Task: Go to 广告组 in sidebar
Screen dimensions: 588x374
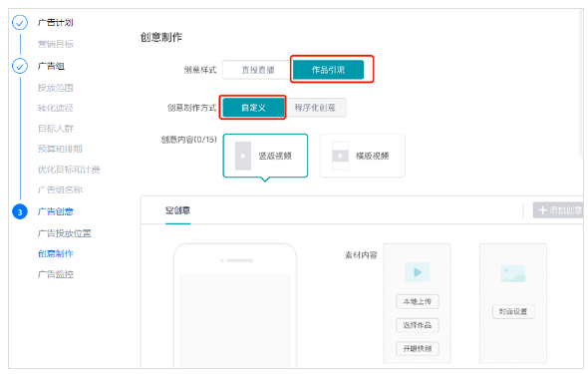Action: tap(51, 67)
